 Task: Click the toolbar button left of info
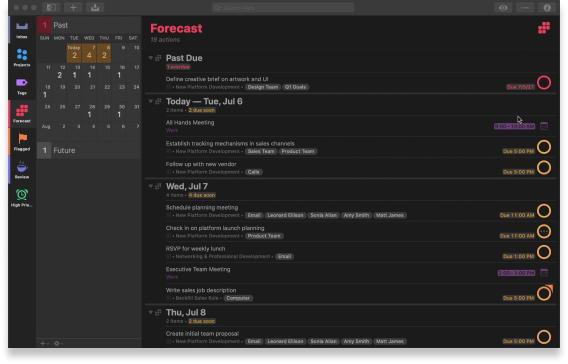(x=525, y=8)
